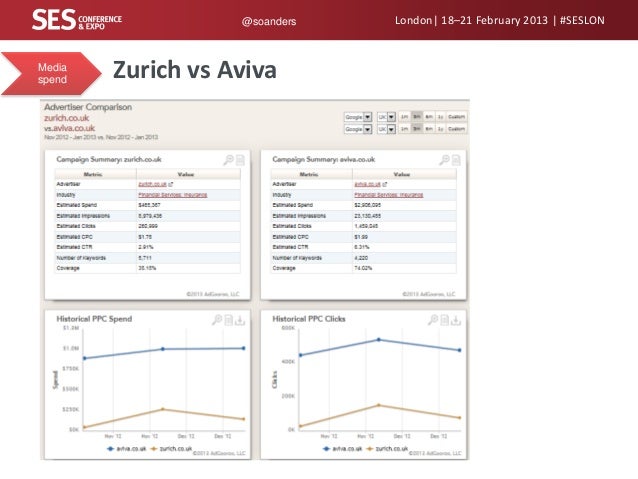Click zurich Estimated CTR value 2.91%
This screenshot has height=479, width=638.
coord(146,247)
